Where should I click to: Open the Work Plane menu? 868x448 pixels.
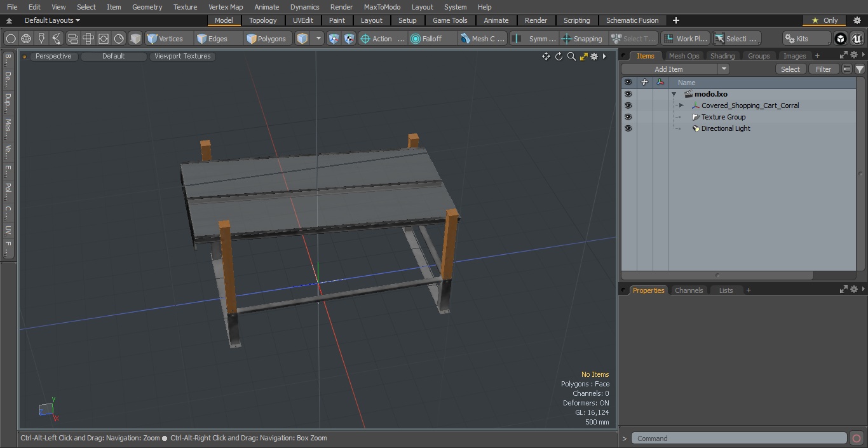coord(685,39)
